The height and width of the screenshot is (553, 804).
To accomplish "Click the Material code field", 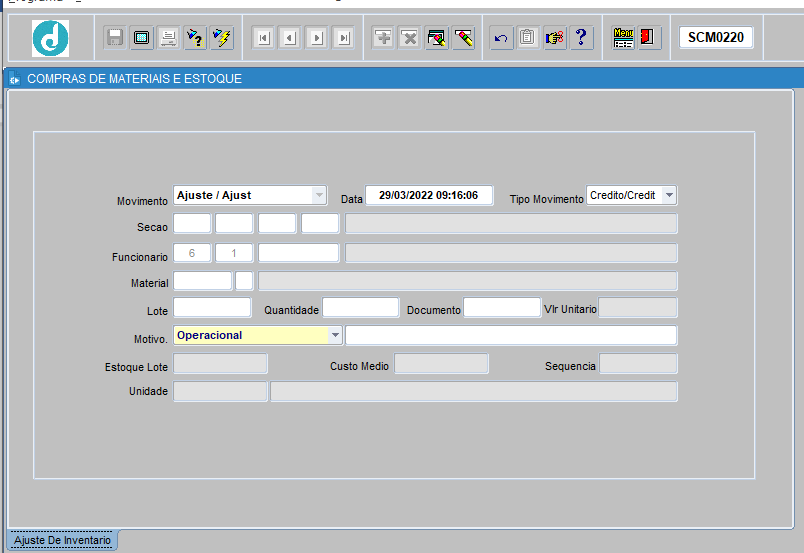I will [x=203, y=281].
